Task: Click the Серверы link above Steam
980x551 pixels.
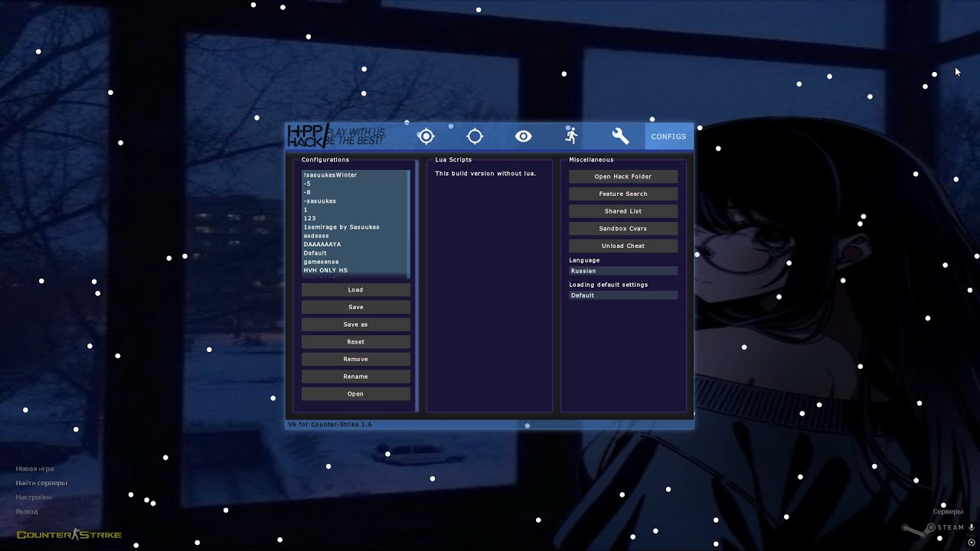Action: pos(948,512)
